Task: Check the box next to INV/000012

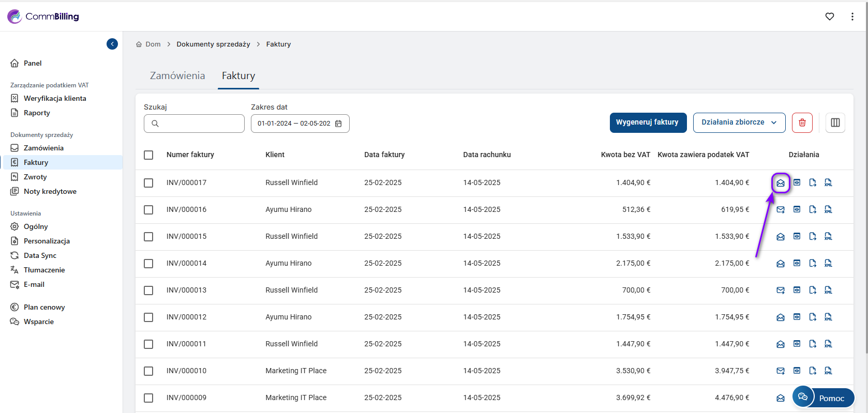Action: pyautogui.click(x=148, y=317)
